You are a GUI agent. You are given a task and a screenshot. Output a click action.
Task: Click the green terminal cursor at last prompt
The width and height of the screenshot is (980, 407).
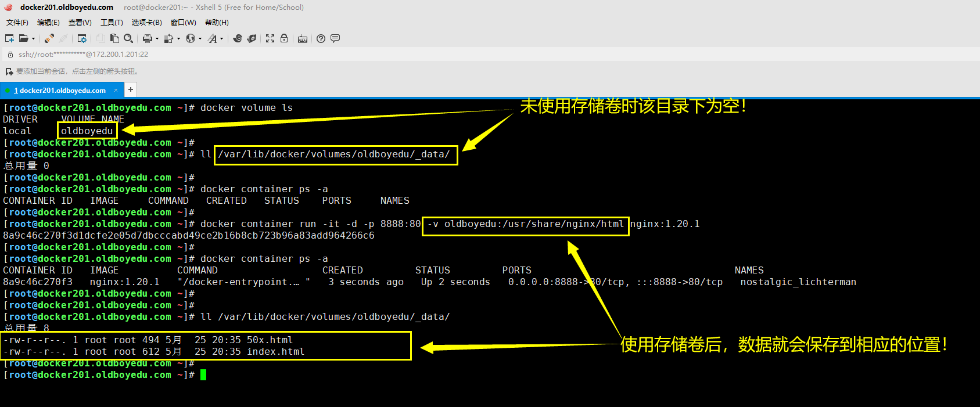[x=203, y=375]
